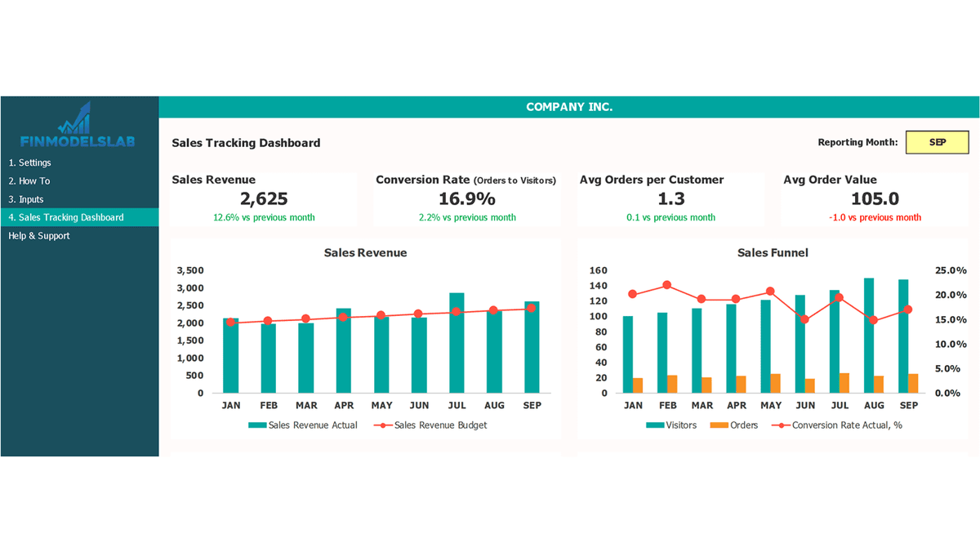Select the 16.9% conversion rate value
The image size is (980, 552).
click(x=467, y=198)
